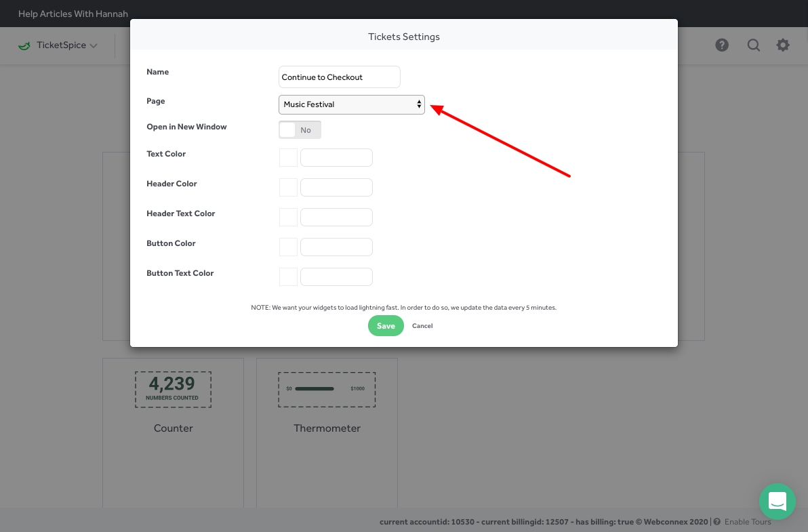
Task: Click the Name field with Continue to Checkout
Action: point(340,77)
